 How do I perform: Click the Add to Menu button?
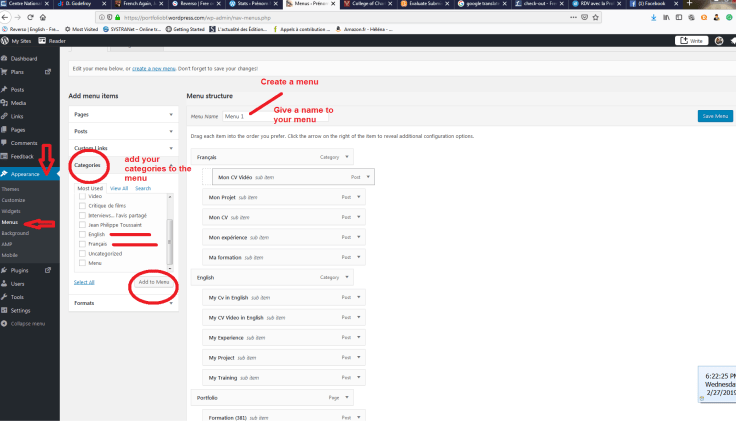click(x=153, y=283)
